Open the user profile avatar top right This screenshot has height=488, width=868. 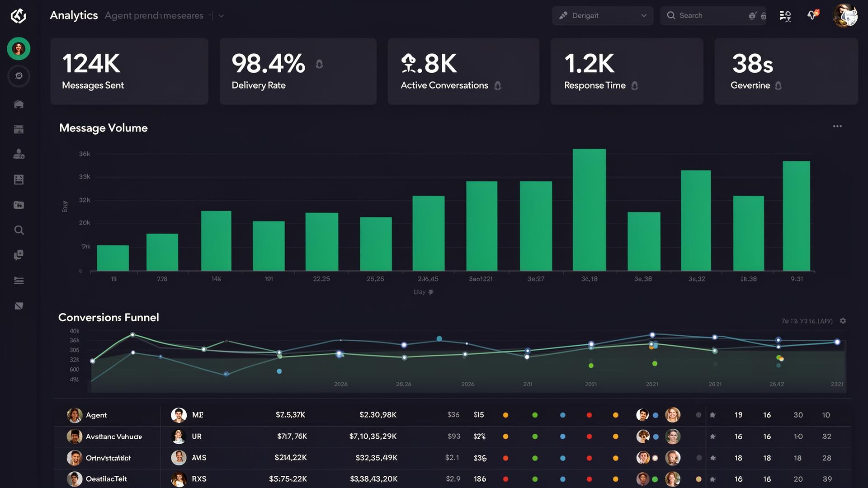pyautogui.click(x=845, y=16)
